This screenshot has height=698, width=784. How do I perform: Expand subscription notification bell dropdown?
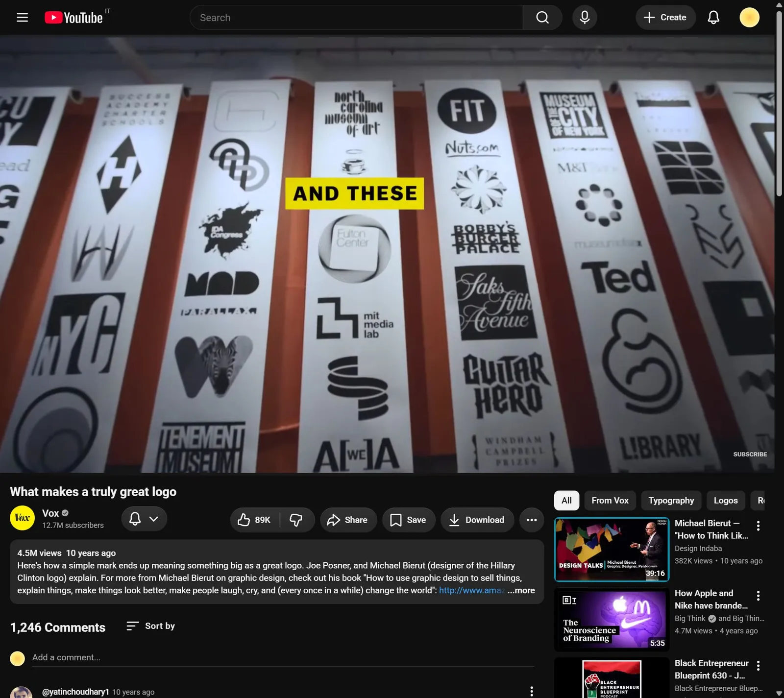pyautogui.click(x=144, y=519)
